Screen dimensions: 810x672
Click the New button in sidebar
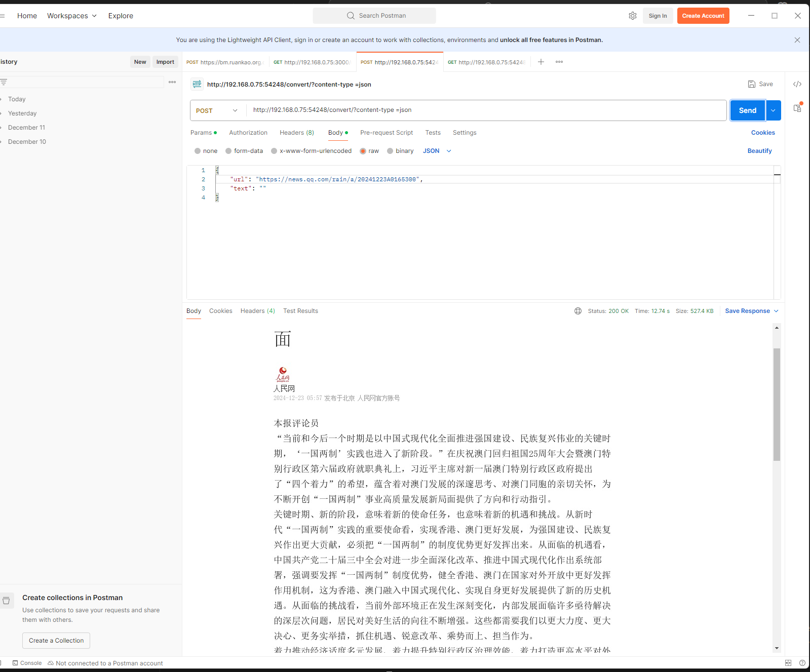pos(140,62)
